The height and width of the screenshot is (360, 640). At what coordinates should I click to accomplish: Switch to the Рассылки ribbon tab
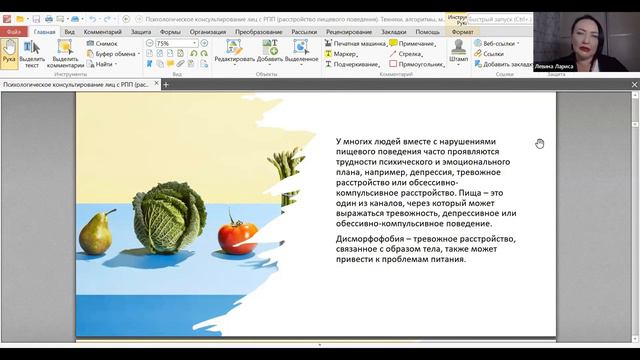click(304, 32)
